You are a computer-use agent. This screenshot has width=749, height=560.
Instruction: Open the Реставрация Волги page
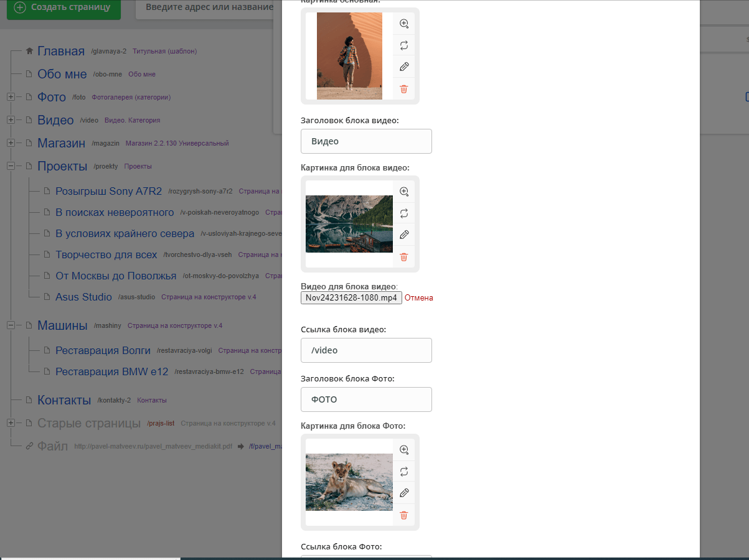pos(103,350)
